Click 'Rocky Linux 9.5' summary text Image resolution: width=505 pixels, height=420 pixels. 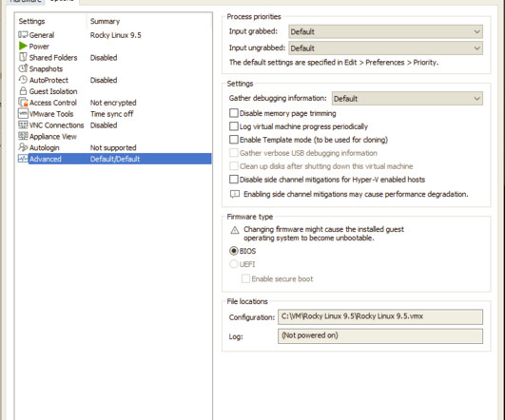point(116,35)
